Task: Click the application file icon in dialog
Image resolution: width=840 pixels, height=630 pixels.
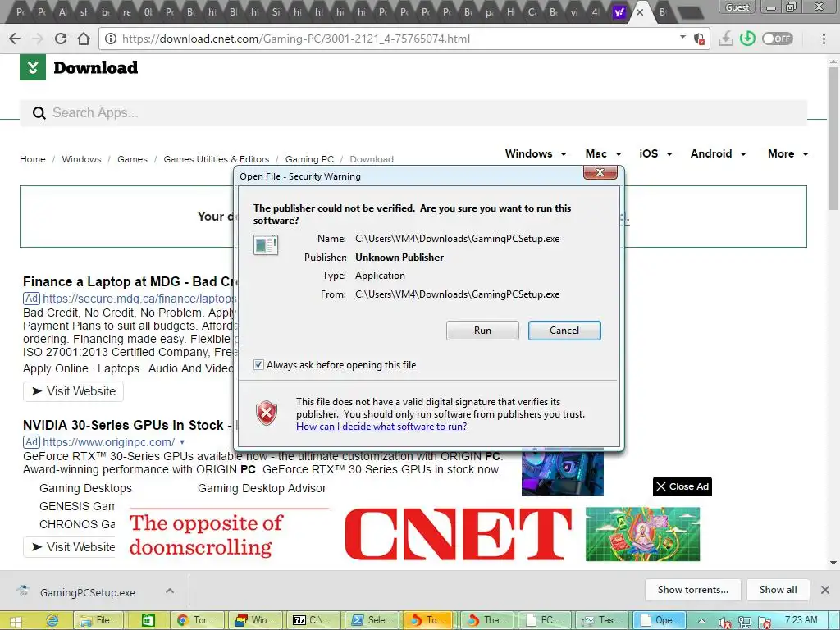Action: pos(266,245)
